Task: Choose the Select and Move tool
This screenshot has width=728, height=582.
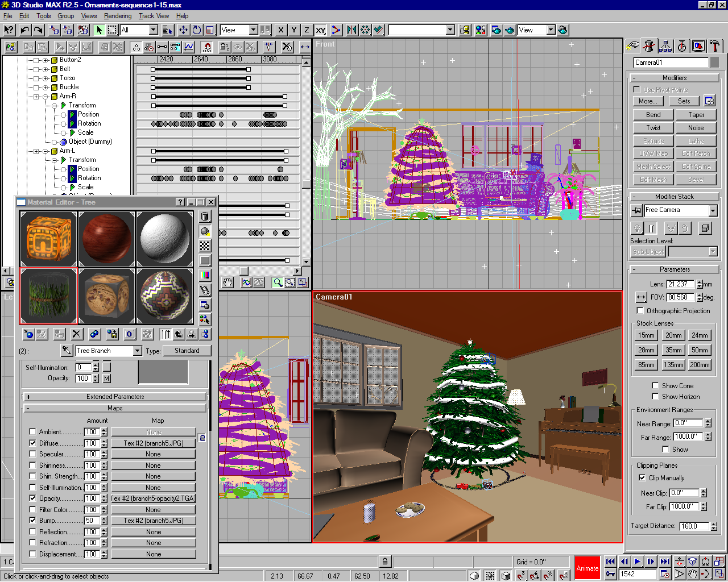Action: (x=183, y=30)
